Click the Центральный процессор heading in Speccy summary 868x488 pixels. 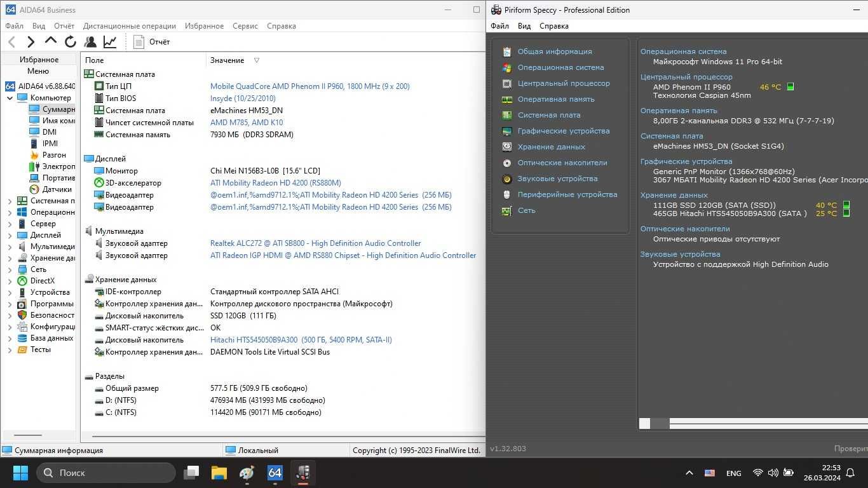[x=686, y=77]
